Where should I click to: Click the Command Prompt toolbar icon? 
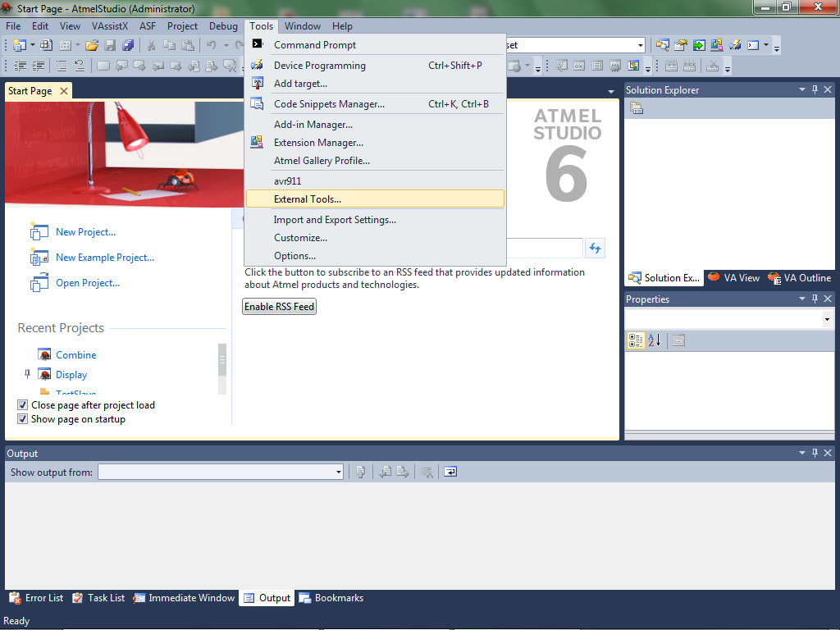pyautogui.click(x=753, y=46)
